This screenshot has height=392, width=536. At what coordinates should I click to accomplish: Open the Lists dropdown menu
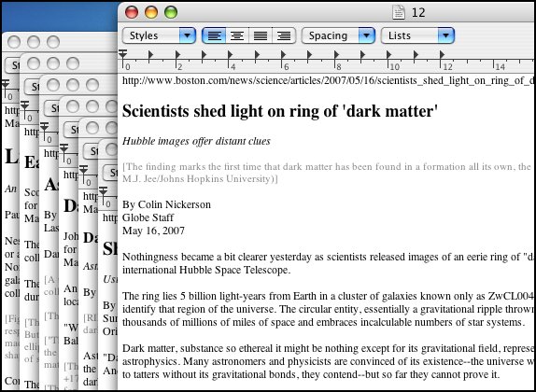point(417,35)
